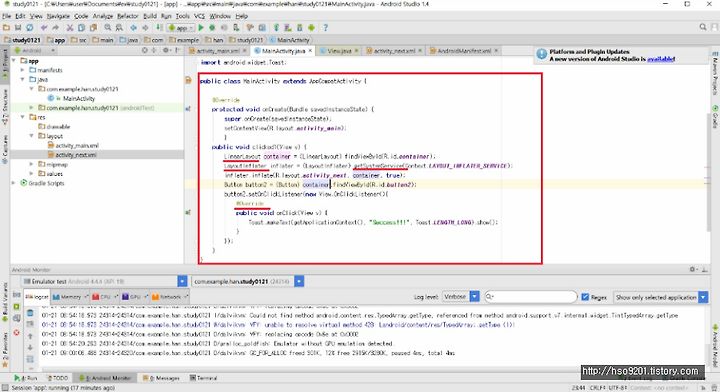The width and height of the screenshot is (720, 392).
Task: Switch to the AndroidManifest.xml editor tab
Action: coord(464,50)
